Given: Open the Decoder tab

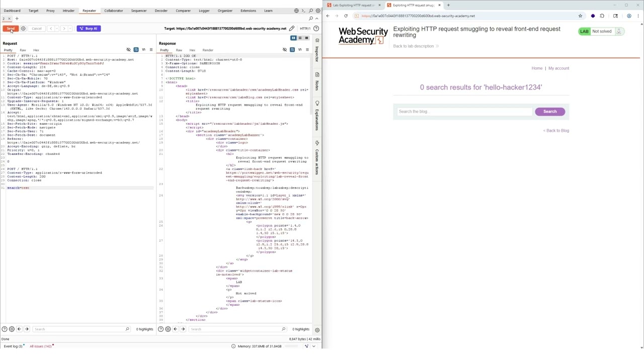Looking at the screenshot, I should click(x=161, y=11).
